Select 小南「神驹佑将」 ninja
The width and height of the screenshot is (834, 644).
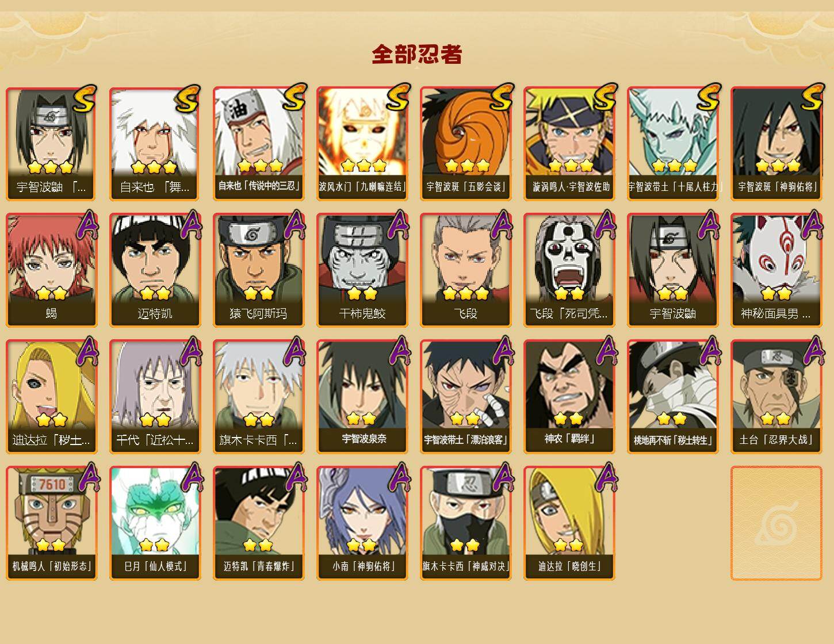[362, 523]
